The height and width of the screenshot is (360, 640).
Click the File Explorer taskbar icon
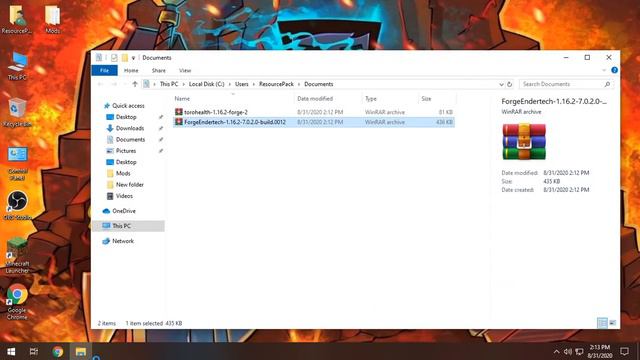pyautogui.click(x=80, y=351)
